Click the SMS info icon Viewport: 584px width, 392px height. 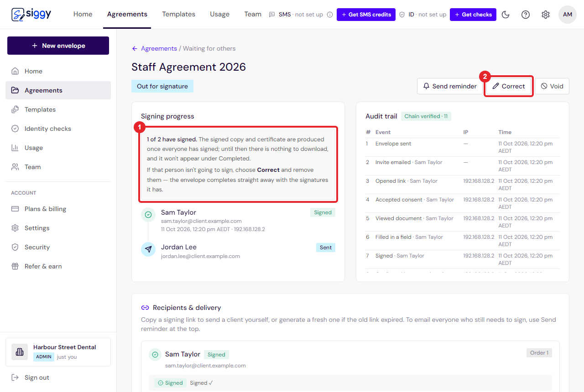click(330, 15)
